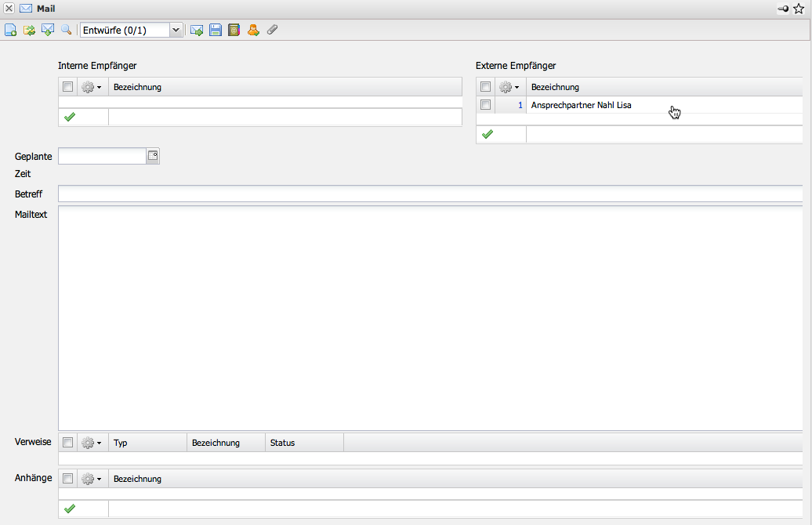Click the new mail document icon

[11, 31]
